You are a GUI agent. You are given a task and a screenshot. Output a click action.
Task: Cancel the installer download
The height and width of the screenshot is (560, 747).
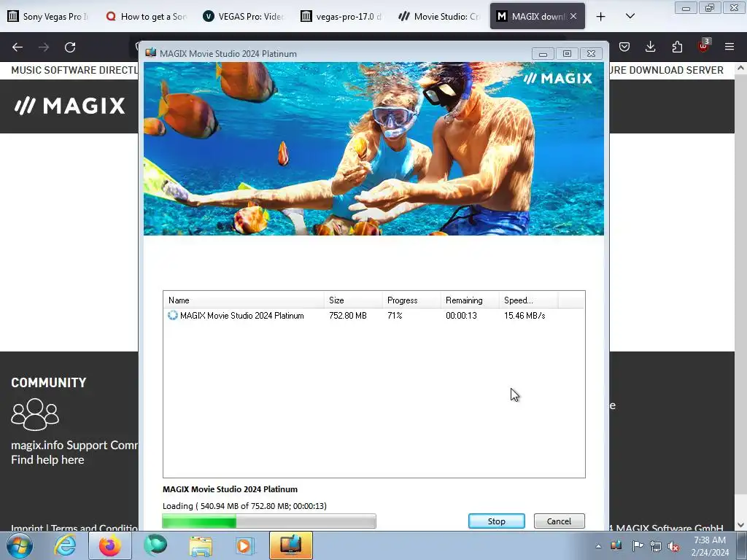(x=559, y=521)
